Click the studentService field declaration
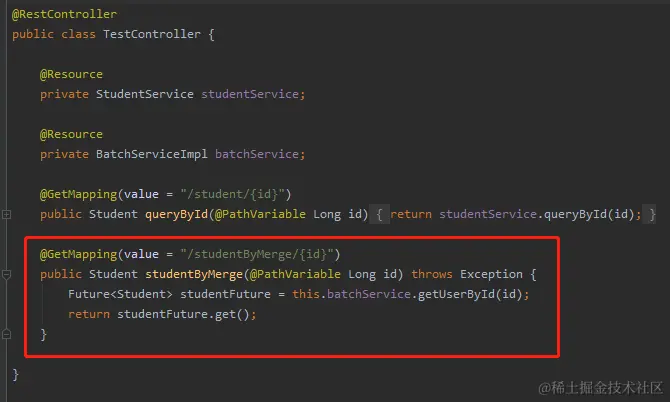670x402 pixels. tap(250, 94)
